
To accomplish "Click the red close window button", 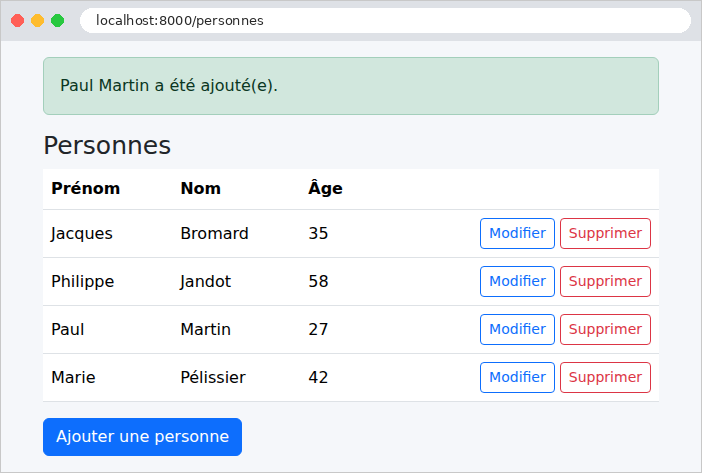I will (x=17, y=21).
